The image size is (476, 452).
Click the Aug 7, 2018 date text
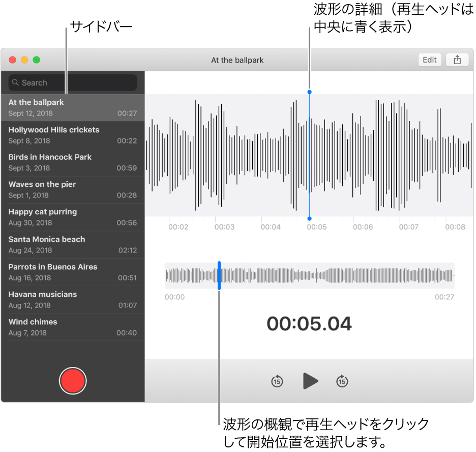[27, 333]
